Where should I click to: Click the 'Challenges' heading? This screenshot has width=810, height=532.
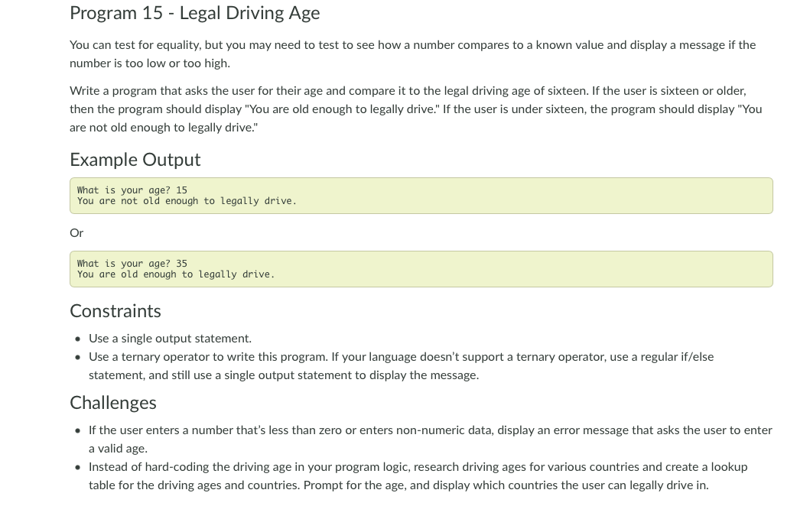click(x=112, y=403)
